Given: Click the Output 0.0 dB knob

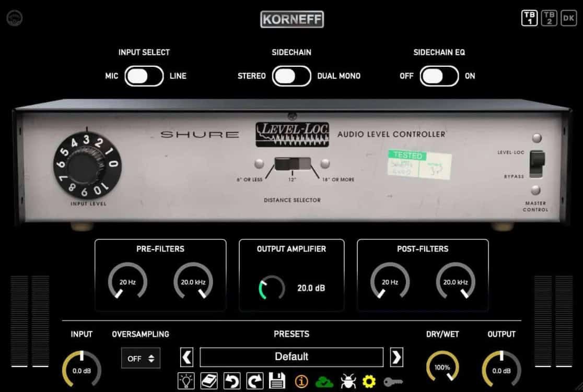Looking at the screenshot, I should (x=501, y=370).
